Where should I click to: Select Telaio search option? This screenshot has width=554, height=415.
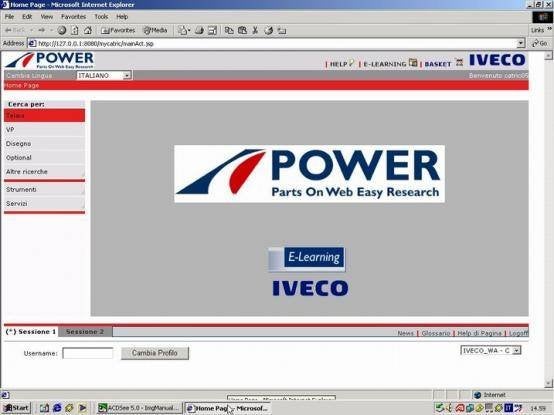click(45, 115)
